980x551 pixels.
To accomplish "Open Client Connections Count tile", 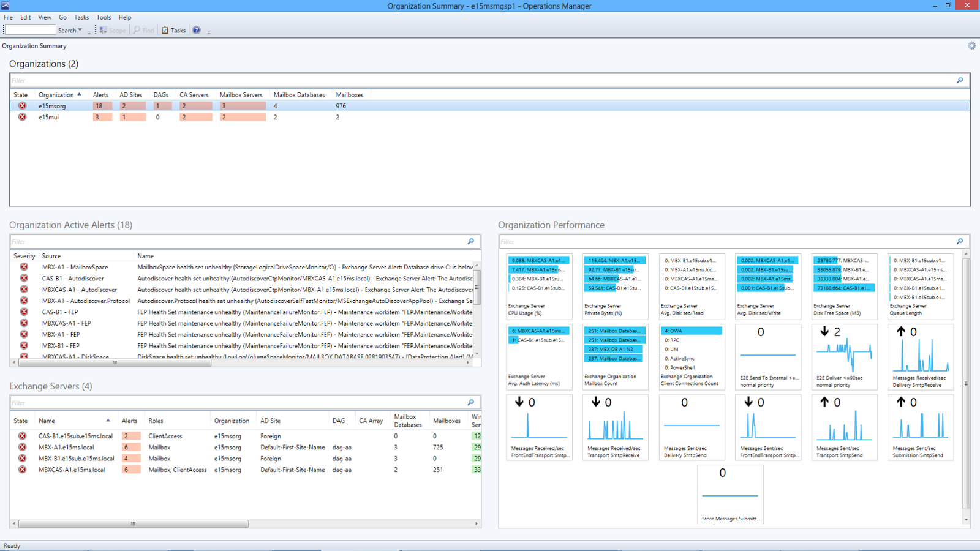I will (692, 357).
